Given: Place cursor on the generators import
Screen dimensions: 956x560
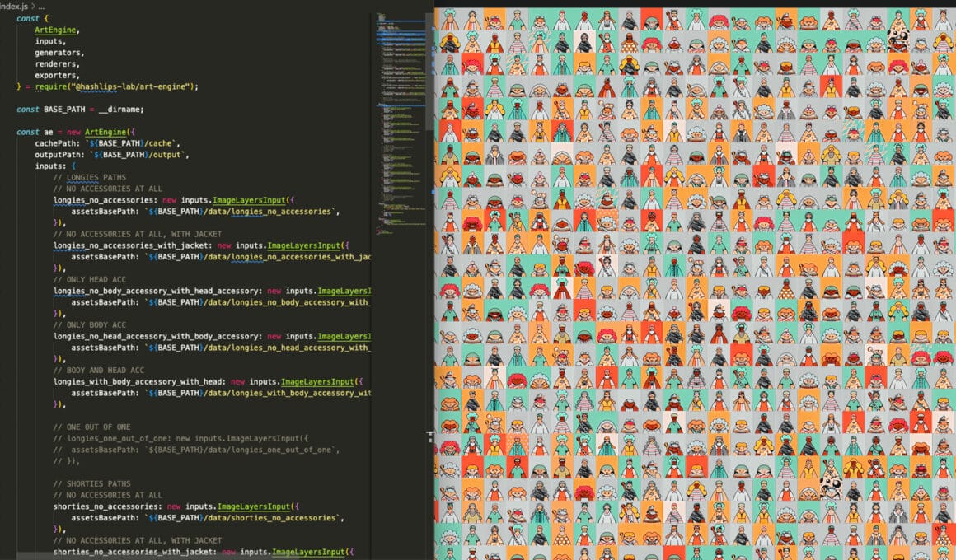Looking at the screenshot, I should (x=59, y=53).
